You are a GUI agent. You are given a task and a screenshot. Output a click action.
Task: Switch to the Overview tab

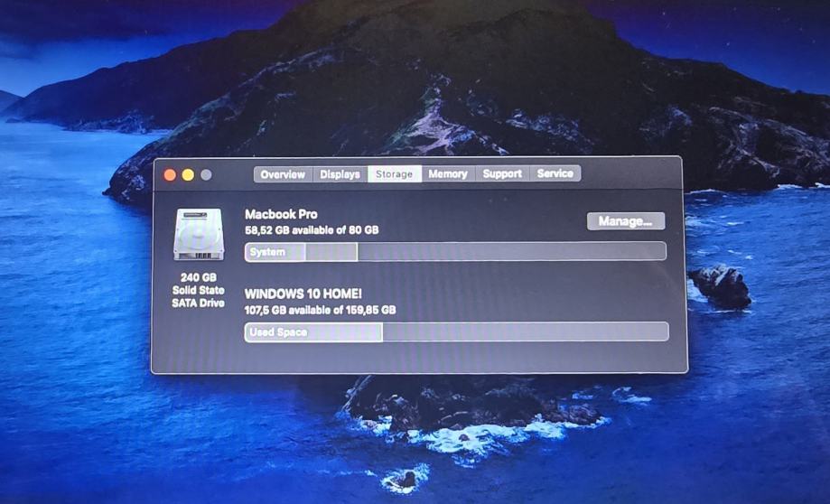(x=284, y=174)
